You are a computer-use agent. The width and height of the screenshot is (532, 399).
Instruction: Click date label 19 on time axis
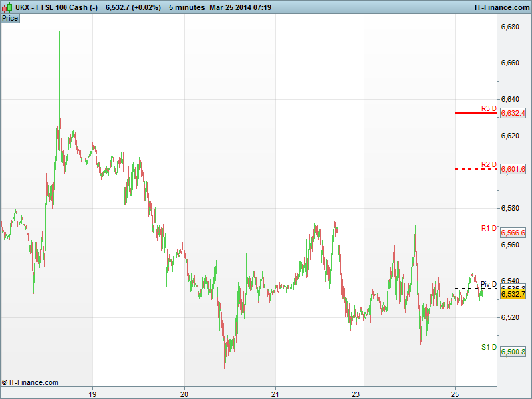click(93, 392)
